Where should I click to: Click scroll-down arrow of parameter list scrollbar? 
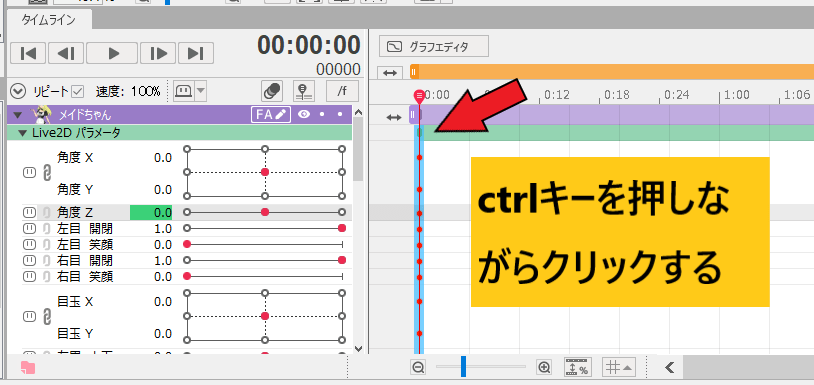pos(358,348)
